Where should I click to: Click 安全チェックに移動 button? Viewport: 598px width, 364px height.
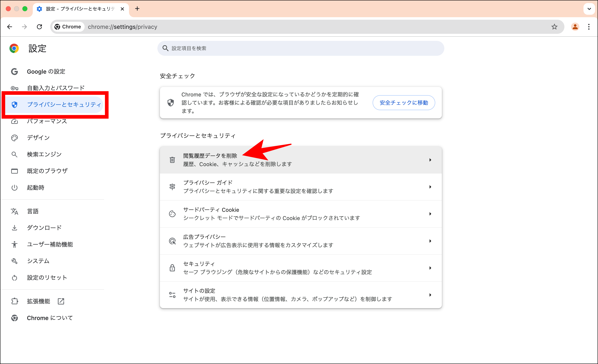(x=404, y=103)
